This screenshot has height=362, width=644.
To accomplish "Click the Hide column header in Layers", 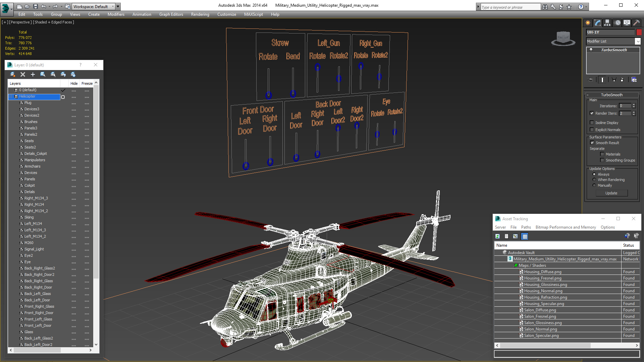I will 74,83.
